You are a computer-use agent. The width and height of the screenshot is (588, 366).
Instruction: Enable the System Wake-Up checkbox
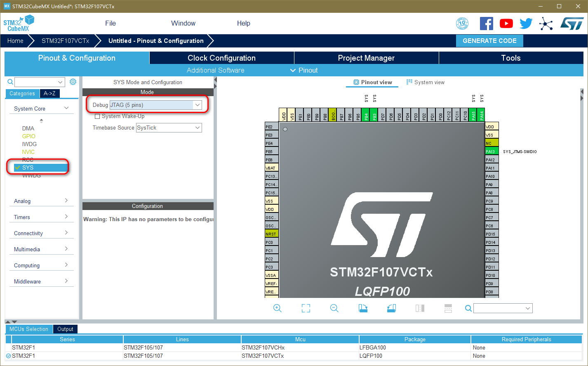pyautogui.click(x=98, y=116)
